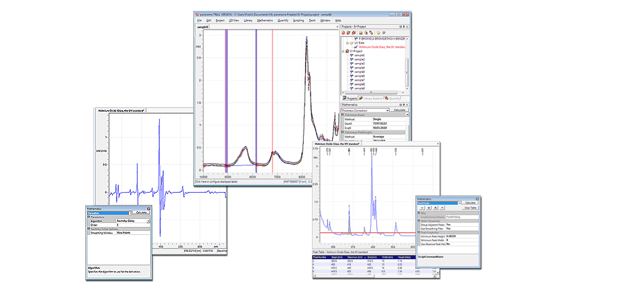
Task: Click the grey list icon in Projects toolbar
Action: coord(384,32)
